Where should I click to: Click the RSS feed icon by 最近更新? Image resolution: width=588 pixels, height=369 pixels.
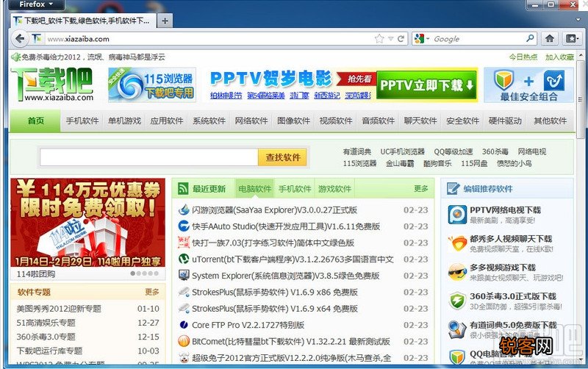[x=183, y=188]
